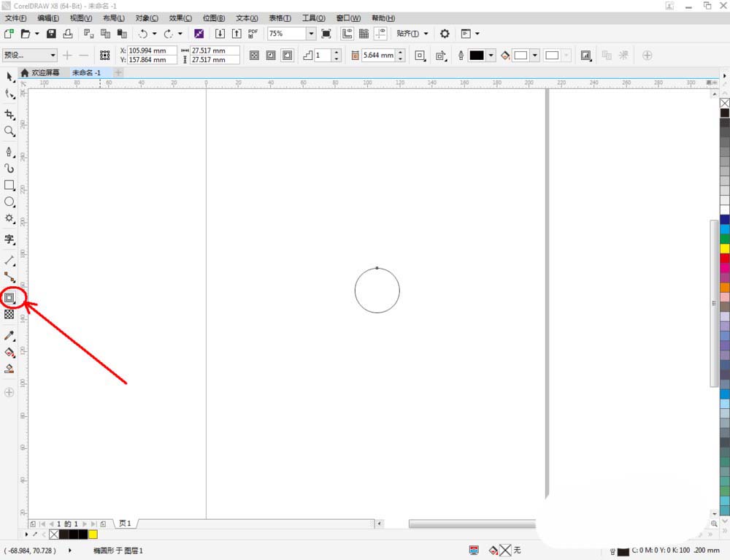Screen dimensions: 730x560
Task: Click the Import icon
Action: 220,34
